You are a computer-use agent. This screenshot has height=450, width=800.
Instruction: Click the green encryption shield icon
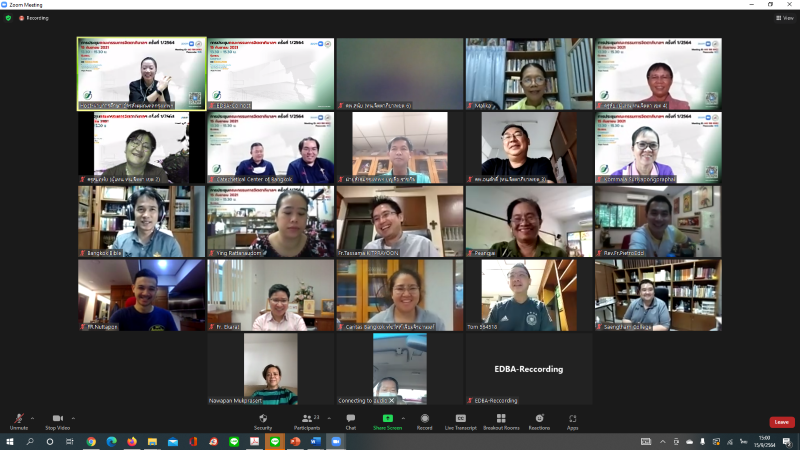pos(8,18)
